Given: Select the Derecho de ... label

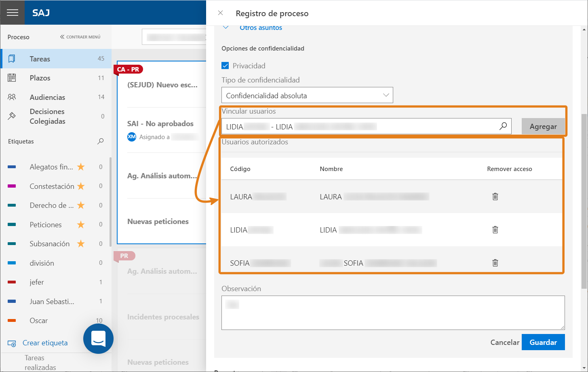Looking at the screenshot, I should pyautogui.click(x=52, y=205).
